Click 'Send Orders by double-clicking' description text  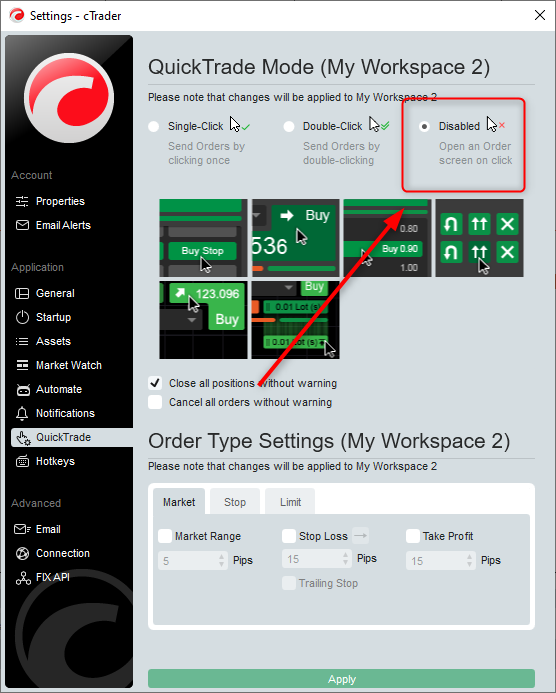coord(341,153)
